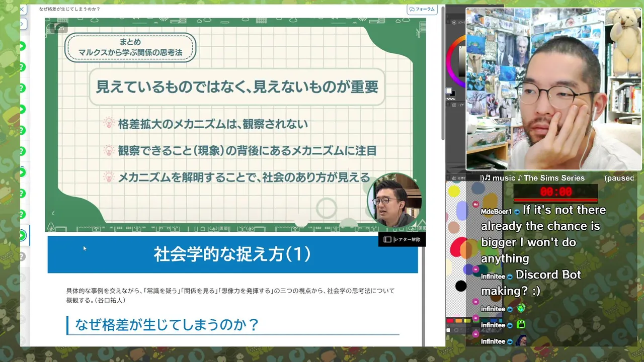Click heading なぜ格差が生じてしまうのか？ below the banner
Viewport: 644px width, 362px height.
[167, 325]
